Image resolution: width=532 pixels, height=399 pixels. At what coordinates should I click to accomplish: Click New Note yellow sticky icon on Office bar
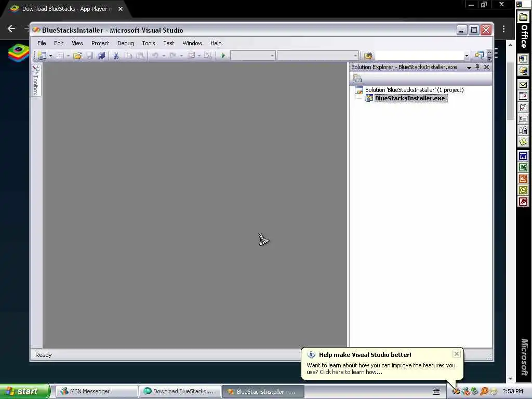point(523,141)
